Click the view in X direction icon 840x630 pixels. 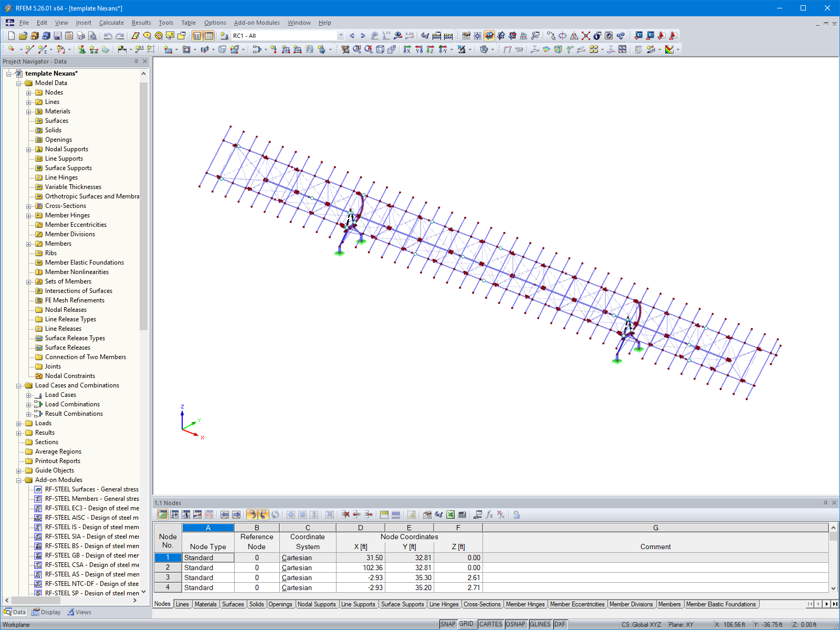pos(407,49)
